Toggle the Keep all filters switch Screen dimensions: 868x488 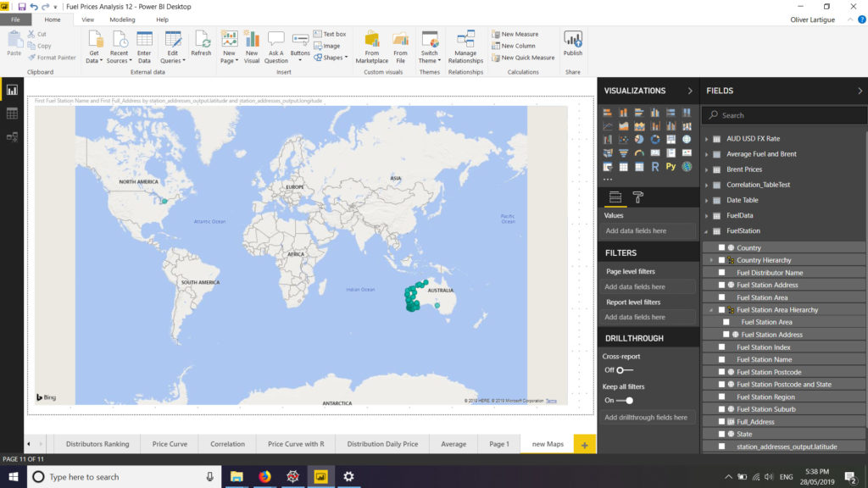tap(625, 400)
